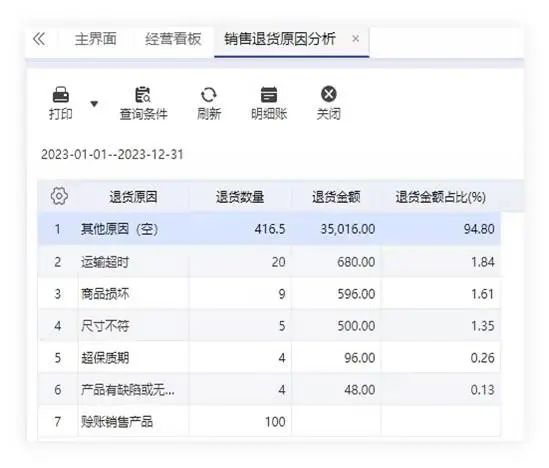Click the 刷新 refresh icon
This screenshot has height=468, width=549.
point(209,95)
